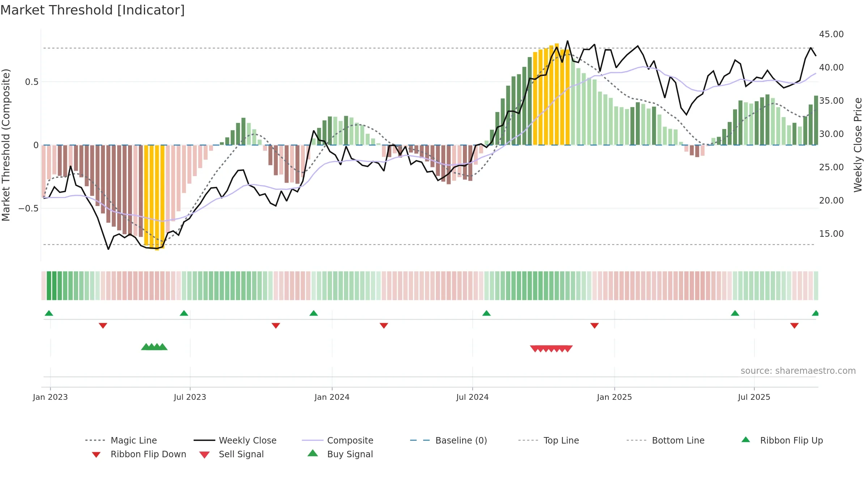Click the last light green ribbon segment at right end
The height and width of the screenshot is (488, 868).
tap(816, 286)
